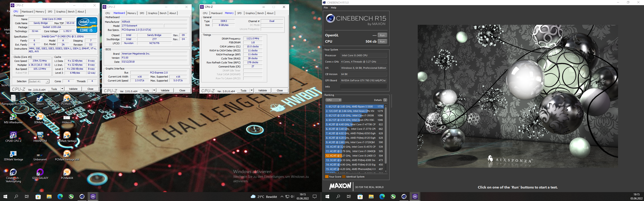Open CPUID CPU-Z desktop shortcut
644x201 pixels.
pyautogui.click(x=13, y=137)
